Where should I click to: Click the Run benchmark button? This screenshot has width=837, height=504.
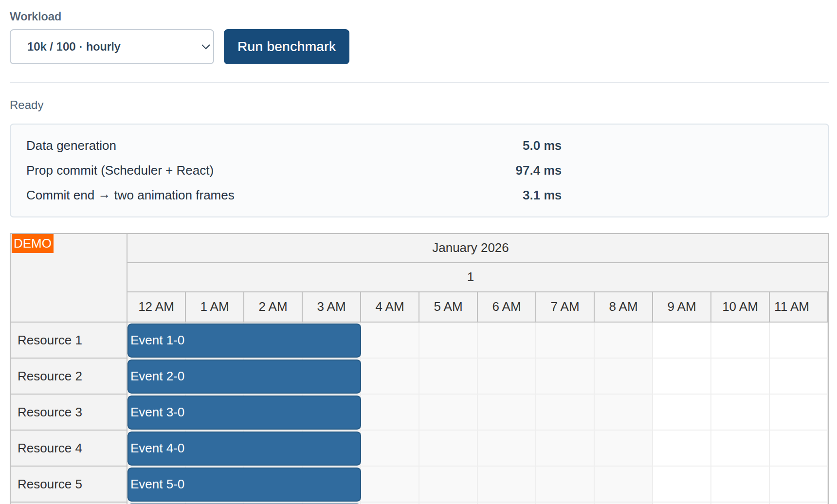coord(287,47)
